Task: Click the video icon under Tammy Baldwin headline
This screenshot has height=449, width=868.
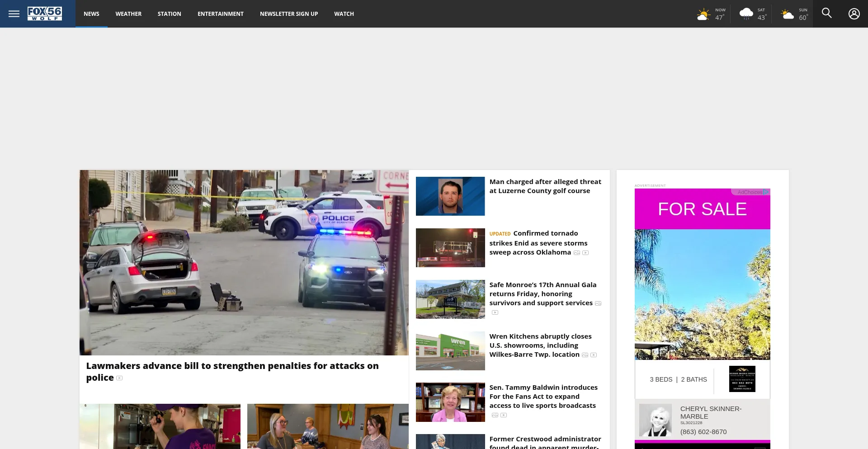Action: click(x=504, y=415)
